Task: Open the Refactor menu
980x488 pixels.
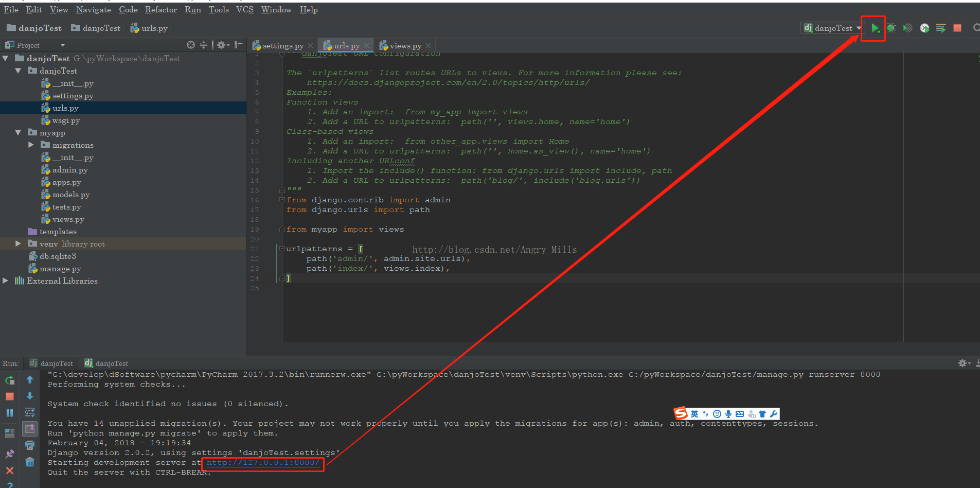Action: click(161, 10)
